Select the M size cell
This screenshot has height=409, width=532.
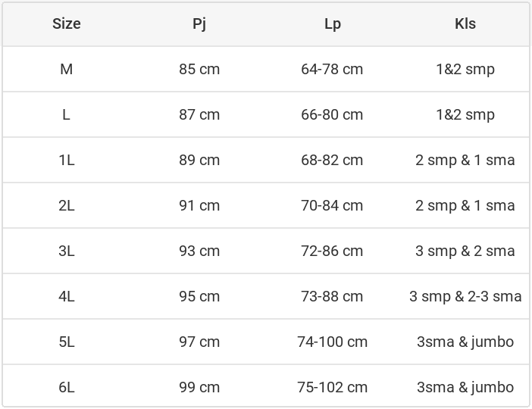tap(67, 69)
